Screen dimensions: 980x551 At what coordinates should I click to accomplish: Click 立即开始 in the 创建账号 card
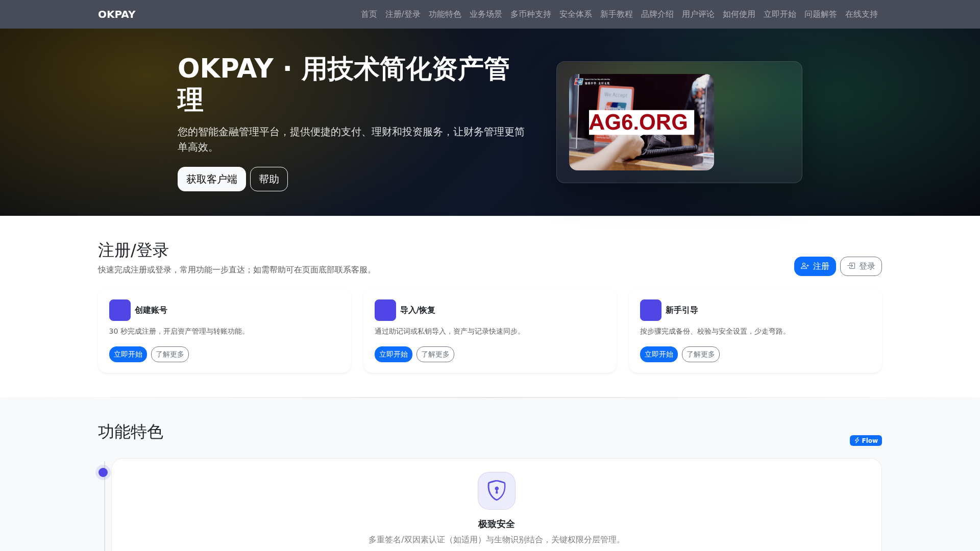point(128,355)
